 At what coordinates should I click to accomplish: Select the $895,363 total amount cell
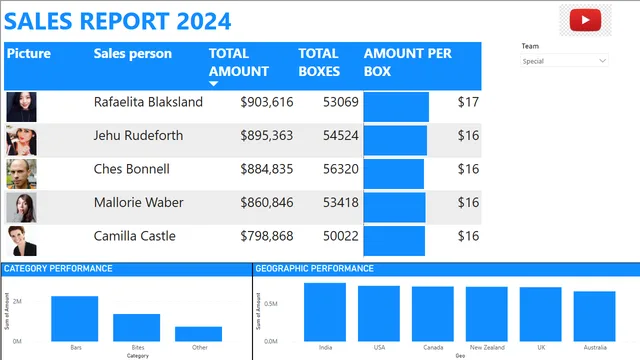(267, 136)
